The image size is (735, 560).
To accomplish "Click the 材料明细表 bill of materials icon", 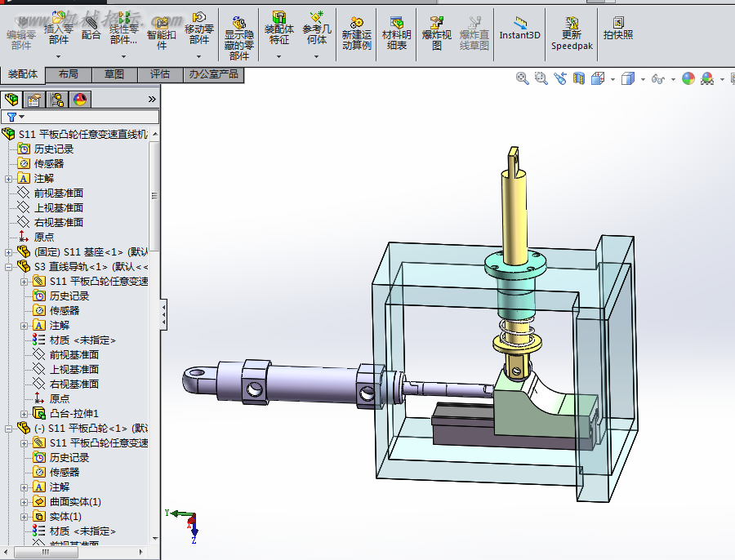I will pyautogui.click(x=397, y=33).
